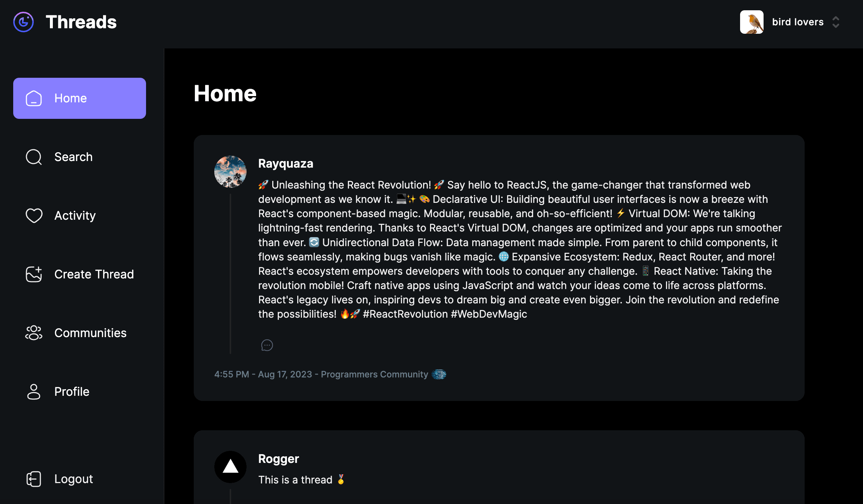This screenshot has height=504, width=863.
Task: Select the Create Thread pencil icon
Action: point(34,274)
